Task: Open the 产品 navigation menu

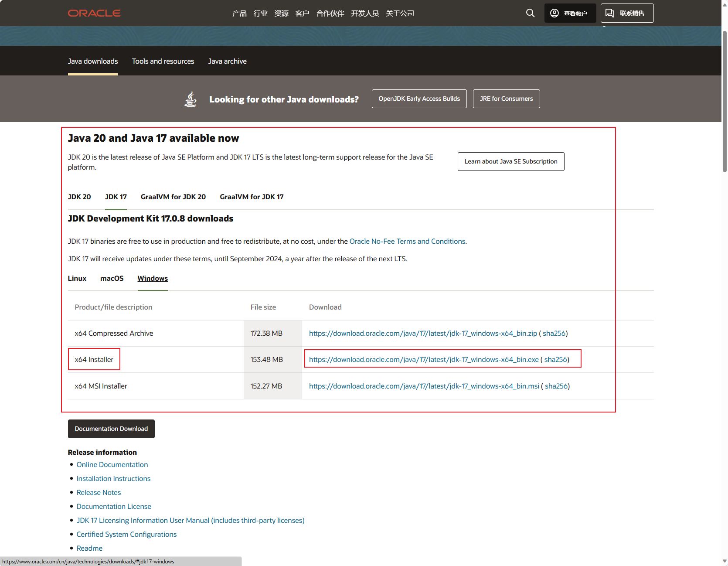Action: coord(239,14)
